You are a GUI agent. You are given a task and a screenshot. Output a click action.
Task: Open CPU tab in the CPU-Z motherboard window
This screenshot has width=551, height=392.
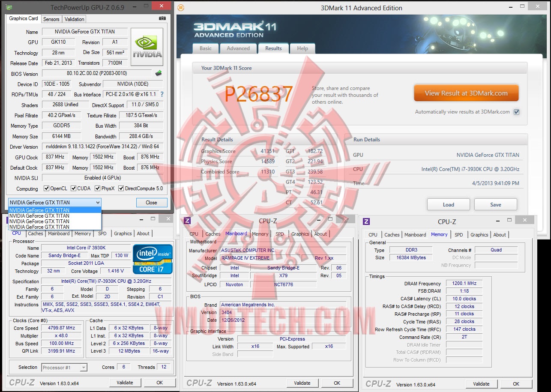pos(194,234)
